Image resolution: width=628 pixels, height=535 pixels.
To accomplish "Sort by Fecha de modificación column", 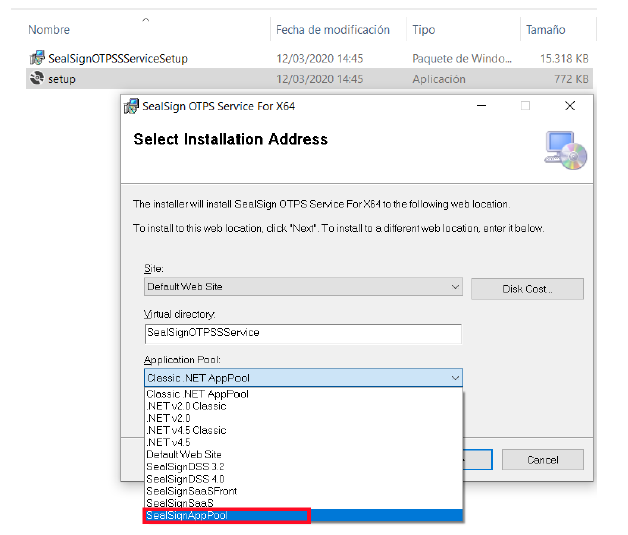I will click(x=331, y=30).
